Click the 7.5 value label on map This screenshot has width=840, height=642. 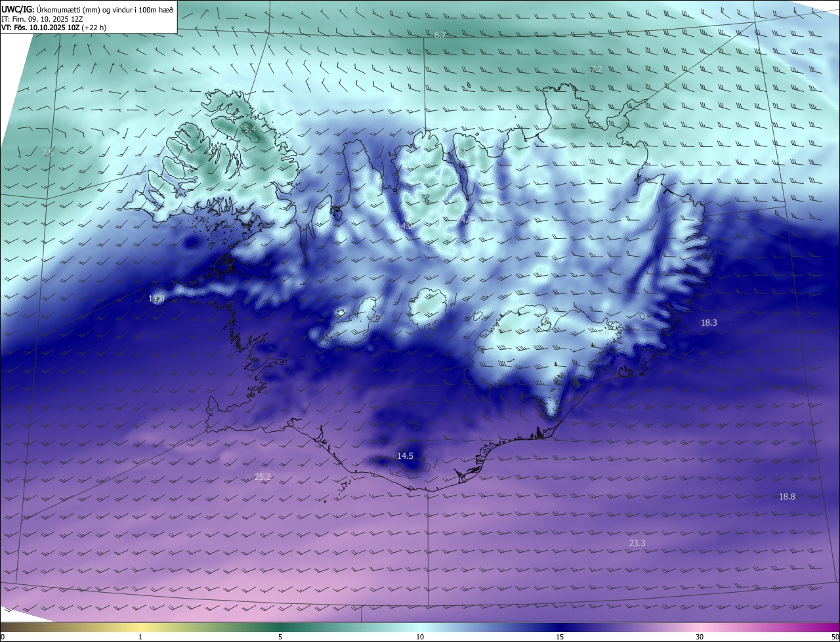coord(47,152)
